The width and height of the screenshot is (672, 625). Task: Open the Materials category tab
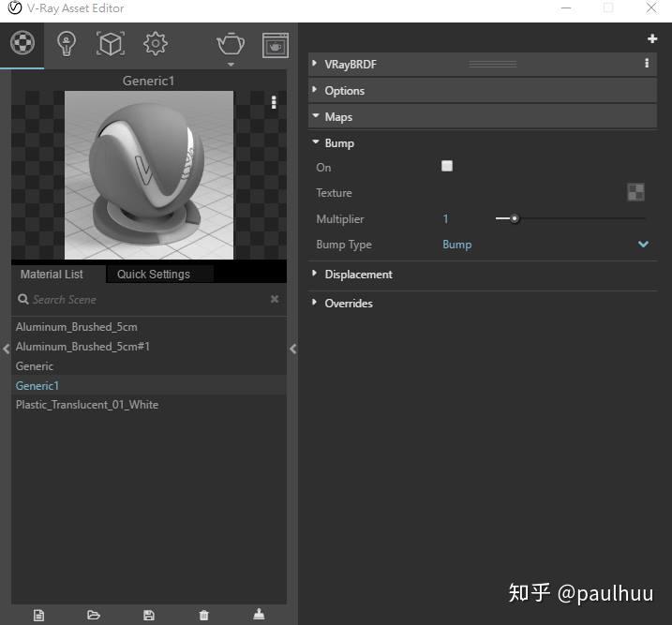tap(22, 43)
